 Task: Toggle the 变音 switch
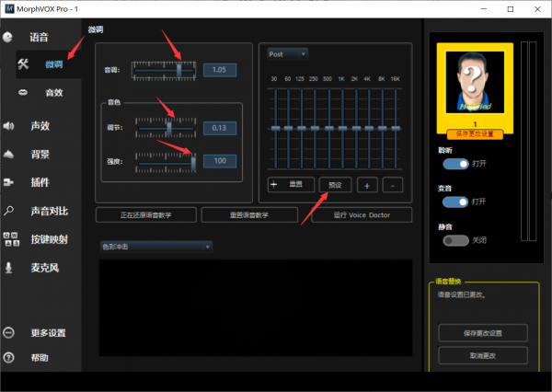[455, 202]
